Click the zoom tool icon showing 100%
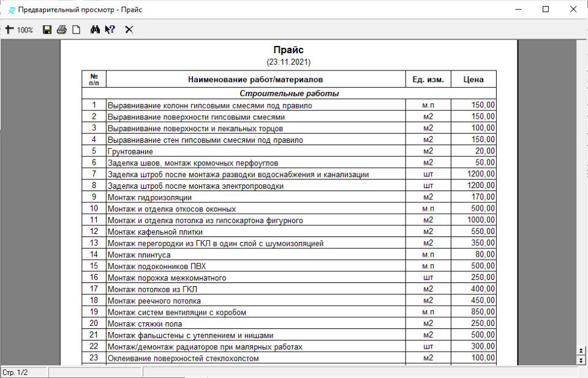This screenshot has height=378, width=588. (18, 29)
